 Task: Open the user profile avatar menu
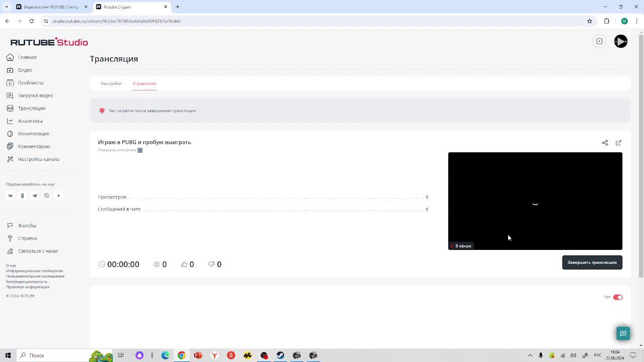[621, 41]
